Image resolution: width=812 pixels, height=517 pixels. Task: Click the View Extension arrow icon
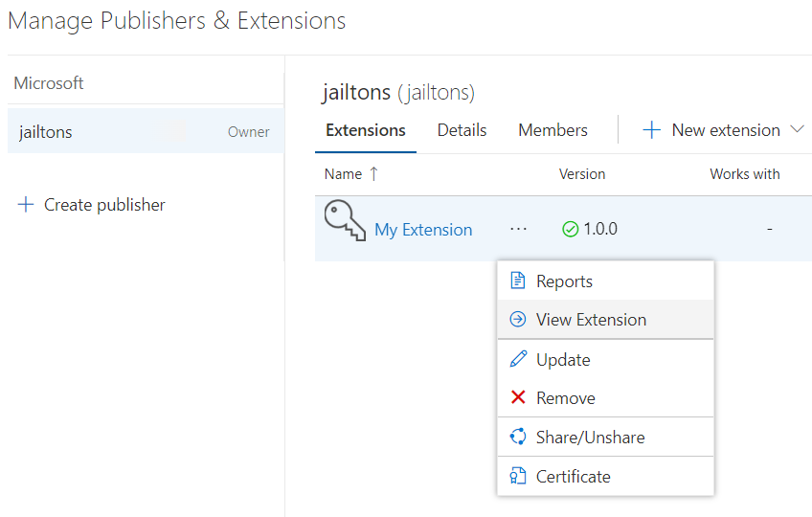[518, 319]
